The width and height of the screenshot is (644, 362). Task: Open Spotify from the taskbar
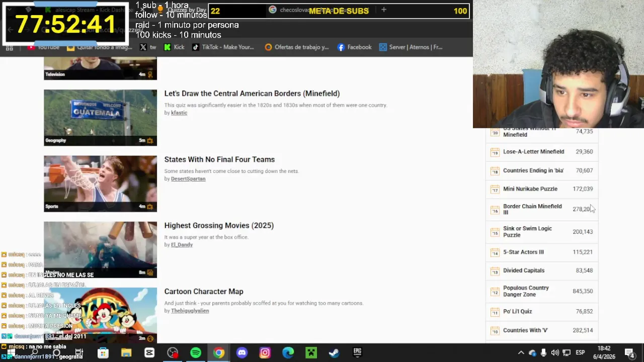click(196, 352)
